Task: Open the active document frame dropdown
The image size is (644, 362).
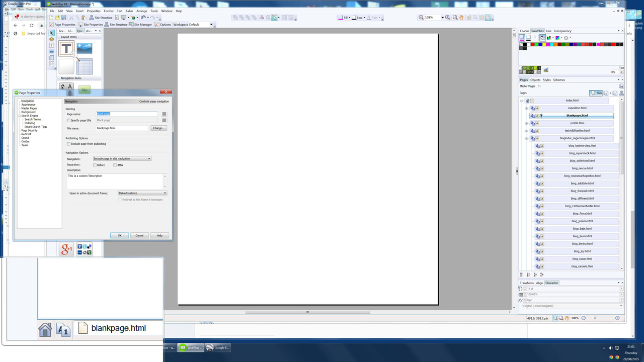Action: [x=142, y=193]
